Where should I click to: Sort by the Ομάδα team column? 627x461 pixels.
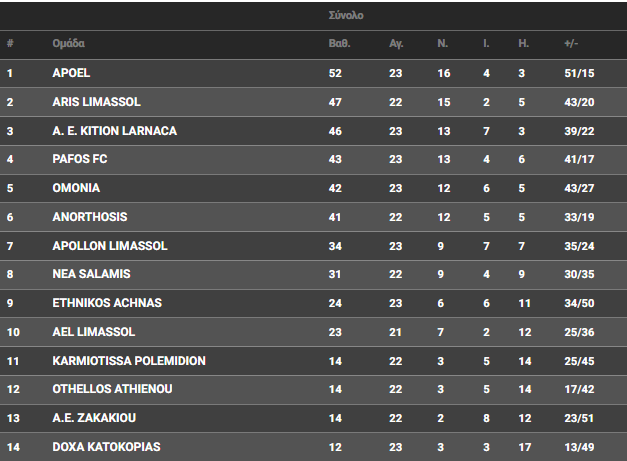68,43
